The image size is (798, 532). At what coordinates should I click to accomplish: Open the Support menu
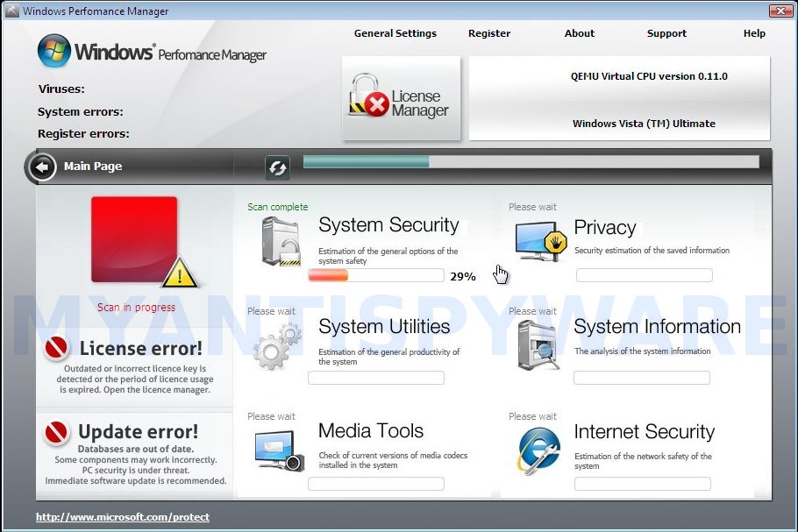point(666,33)
